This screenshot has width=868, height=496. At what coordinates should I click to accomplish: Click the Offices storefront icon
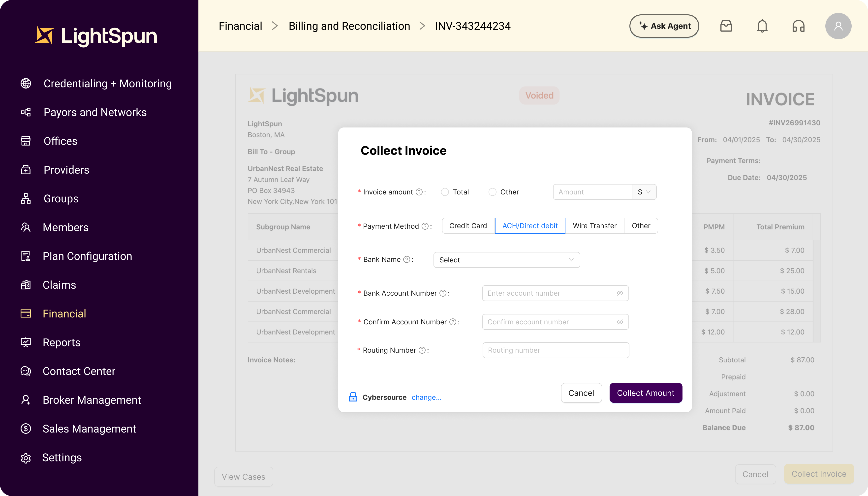pyautogui.click(x=26, y=141)
